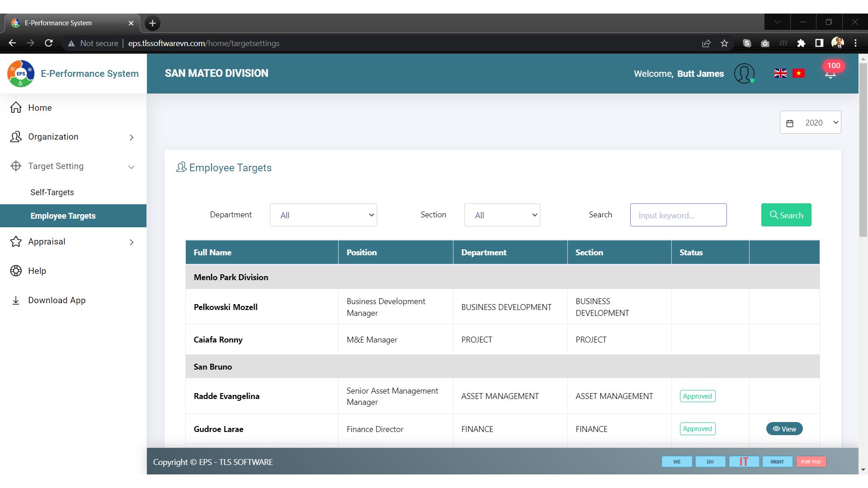Focus the Input keyword search field
This screenshot has height=488, width=868.
coord(678,215)
